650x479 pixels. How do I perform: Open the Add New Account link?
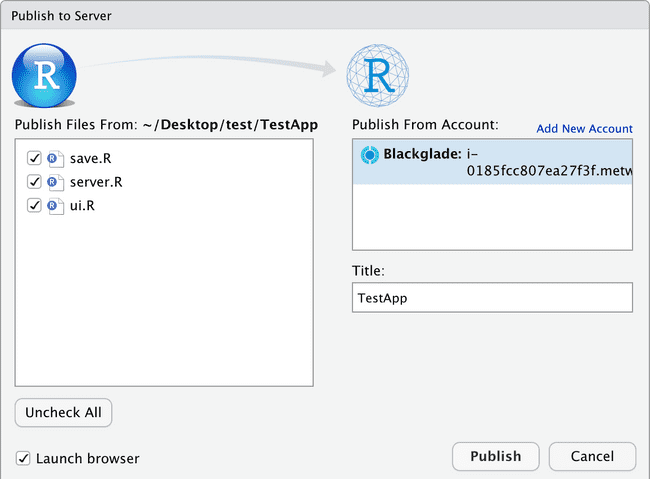click(585, 129)
